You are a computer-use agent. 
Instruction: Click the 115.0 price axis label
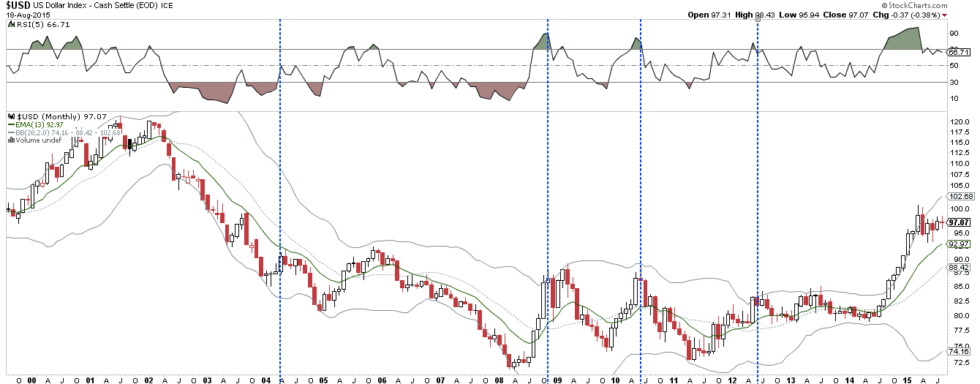[x=958, y=141]
